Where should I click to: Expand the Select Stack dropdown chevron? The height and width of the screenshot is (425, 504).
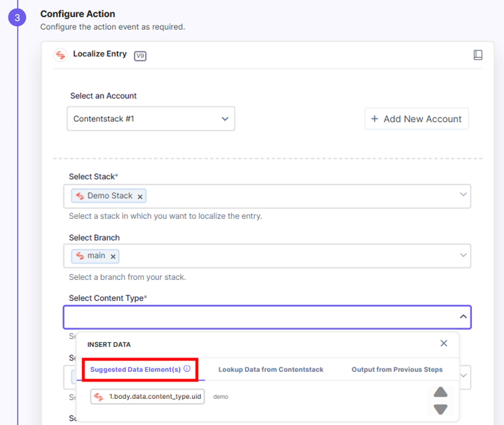463,194
